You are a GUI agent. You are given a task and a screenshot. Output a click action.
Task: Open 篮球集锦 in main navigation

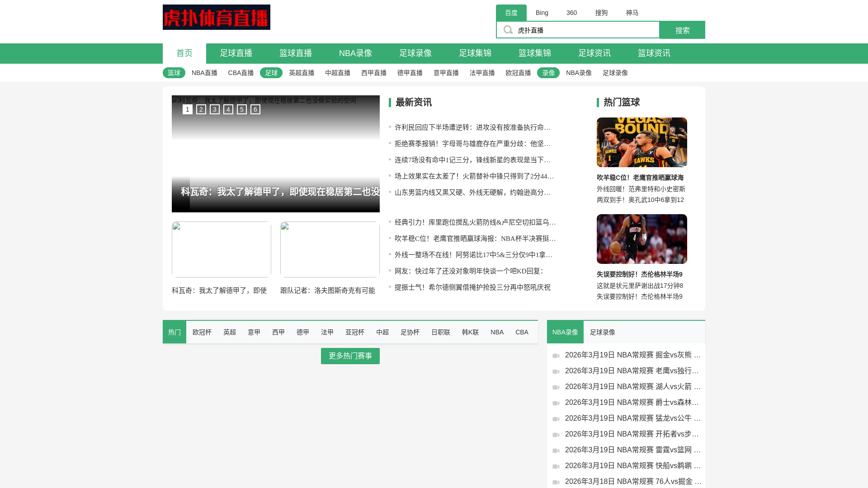(x=535, y=53)
